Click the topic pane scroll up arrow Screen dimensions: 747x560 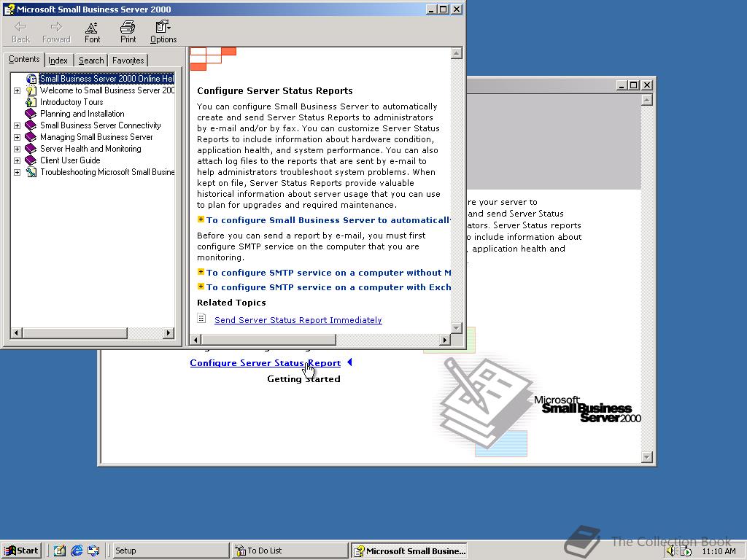457,52
